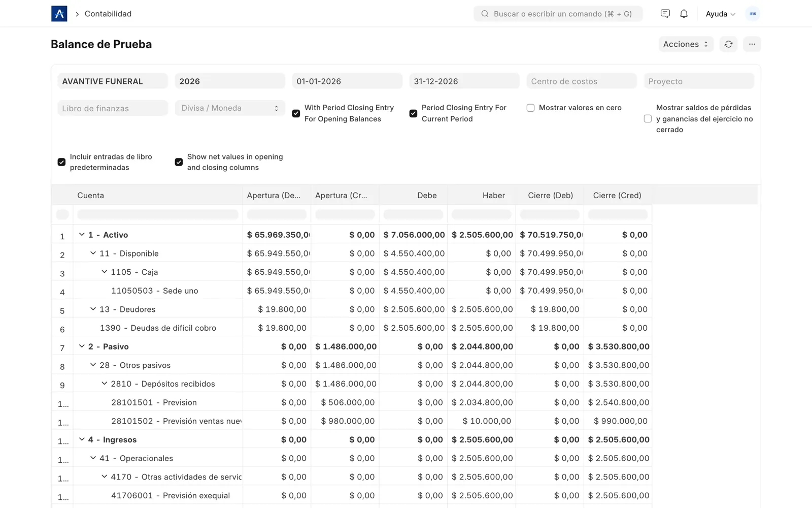Edit the fiscal year 2026 field
This screenshot has width=812, height=508.
tap(230, 81)
